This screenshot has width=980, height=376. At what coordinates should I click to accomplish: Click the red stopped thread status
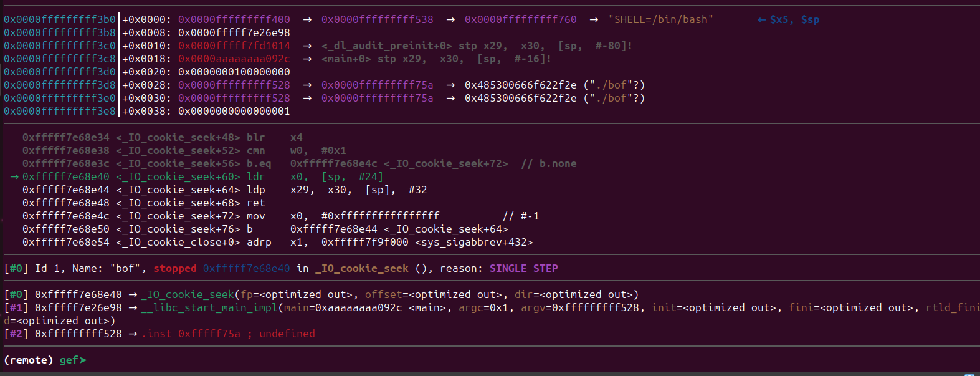[x=174, y=268]
